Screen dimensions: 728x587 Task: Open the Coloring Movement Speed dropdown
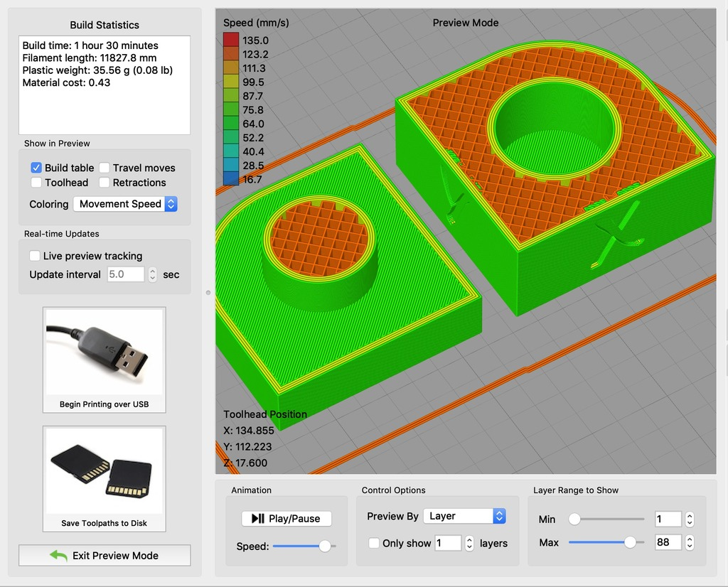[x=125, y=204]
